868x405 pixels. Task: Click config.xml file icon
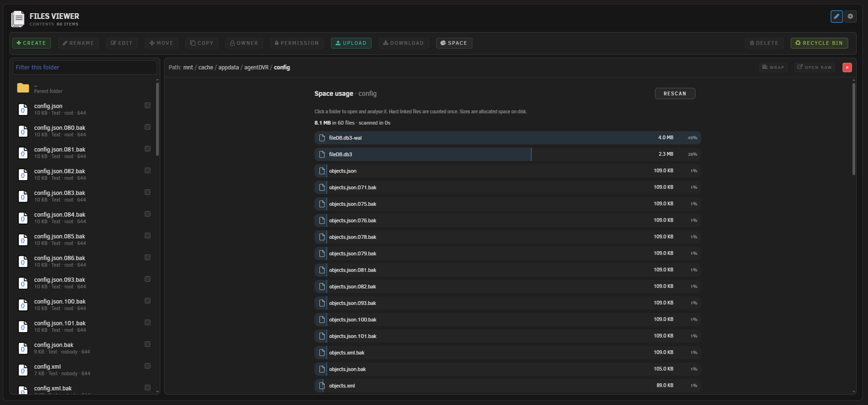tap(23, 370)
